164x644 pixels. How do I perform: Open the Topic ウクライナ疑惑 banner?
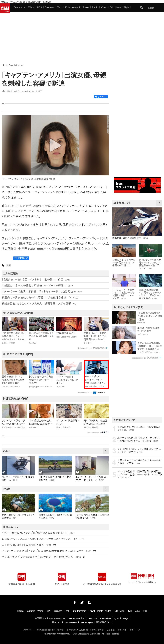pyautogui.click(x=137, y=185)
